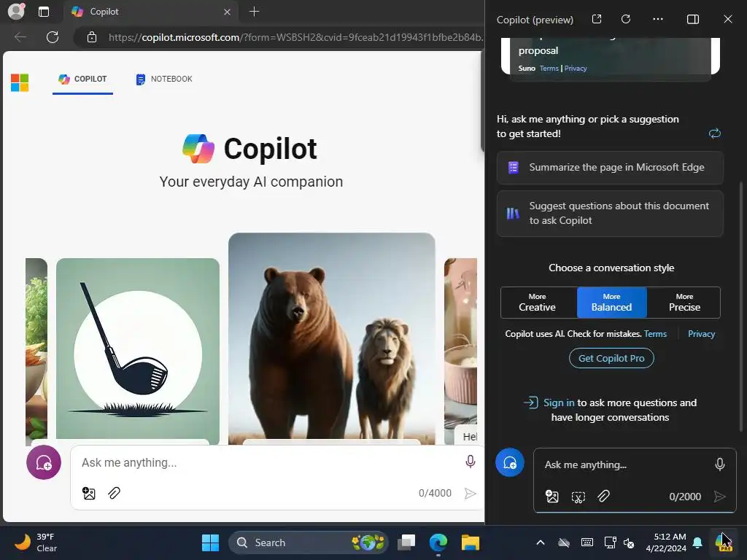View site information lock icon
Viewport: 747px width, 560px height.
coord(92,37)
